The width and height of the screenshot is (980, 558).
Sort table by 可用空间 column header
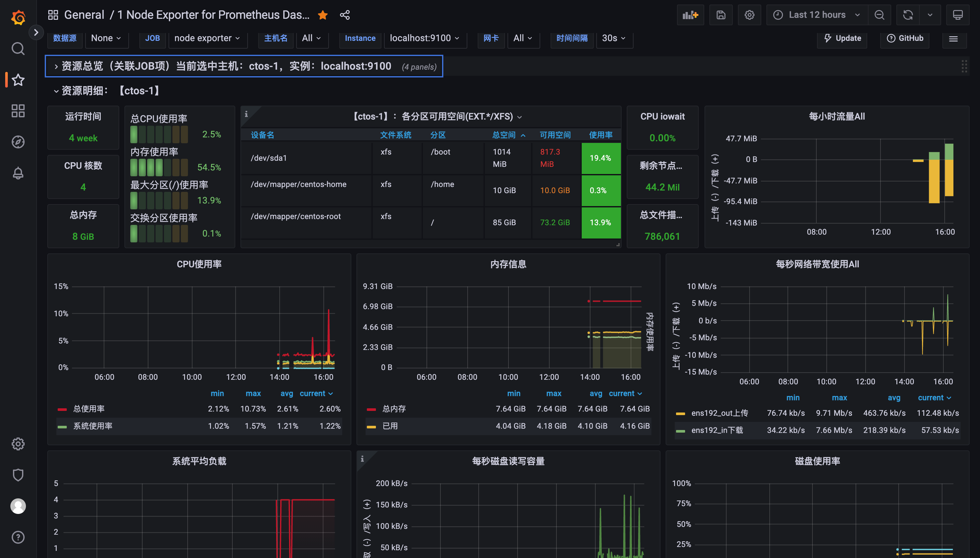[555, 135]
